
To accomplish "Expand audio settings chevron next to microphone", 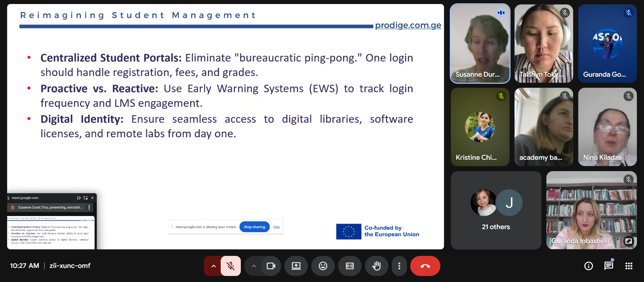I will pyautogui.click(x=213, y=266).
